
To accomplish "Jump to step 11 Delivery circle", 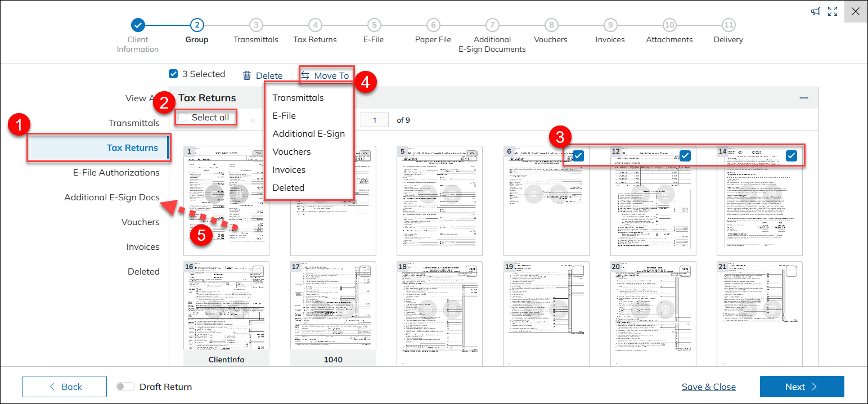I will click(728, 25).
